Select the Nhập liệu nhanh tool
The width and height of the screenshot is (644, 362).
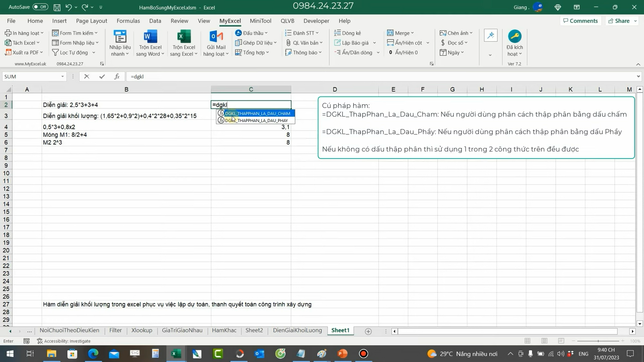click(x=120, y=43)
